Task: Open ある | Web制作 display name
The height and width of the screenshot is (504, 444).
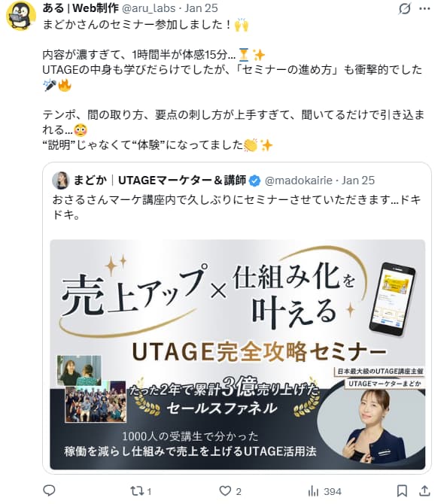Action: (81, 8)
